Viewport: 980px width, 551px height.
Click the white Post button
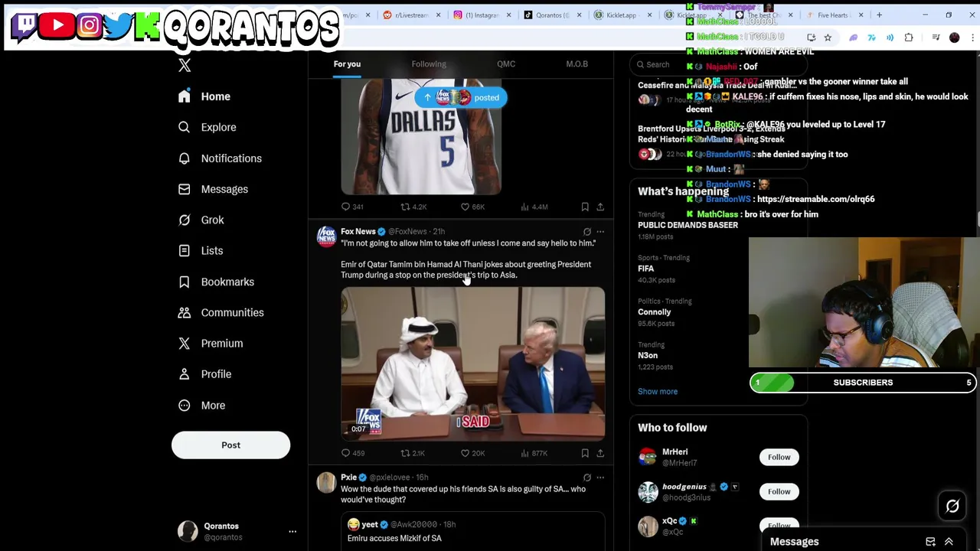pos(230,445)
